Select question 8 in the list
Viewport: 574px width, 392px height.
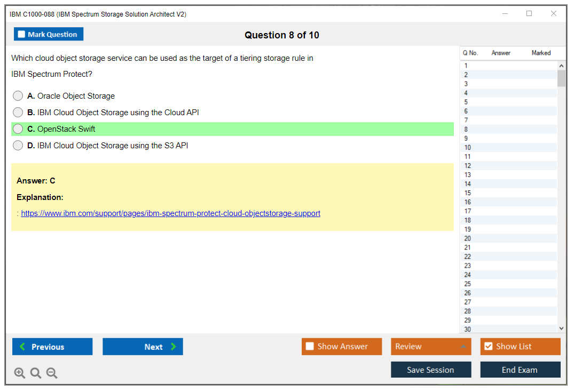[466, 130]
